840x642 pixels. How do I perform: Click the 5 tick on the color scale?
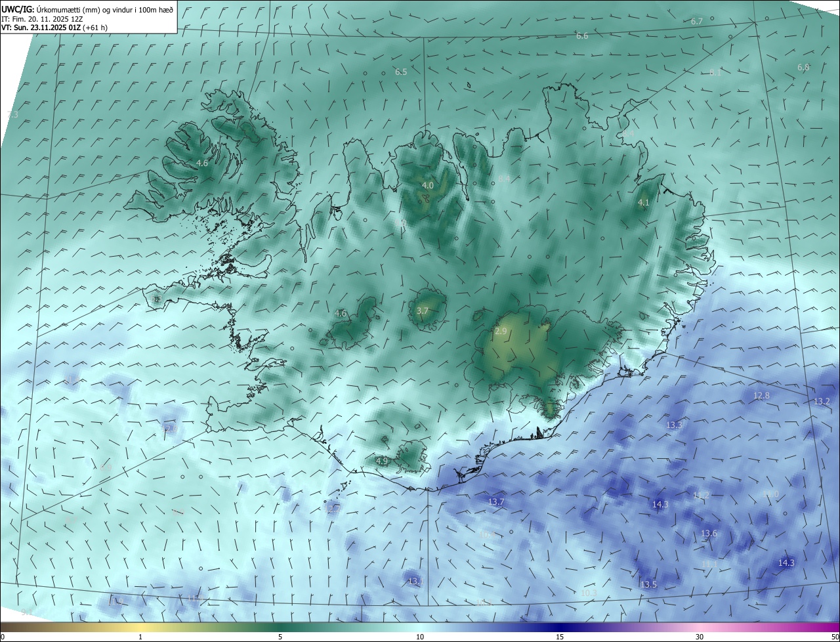click(280, 637)
